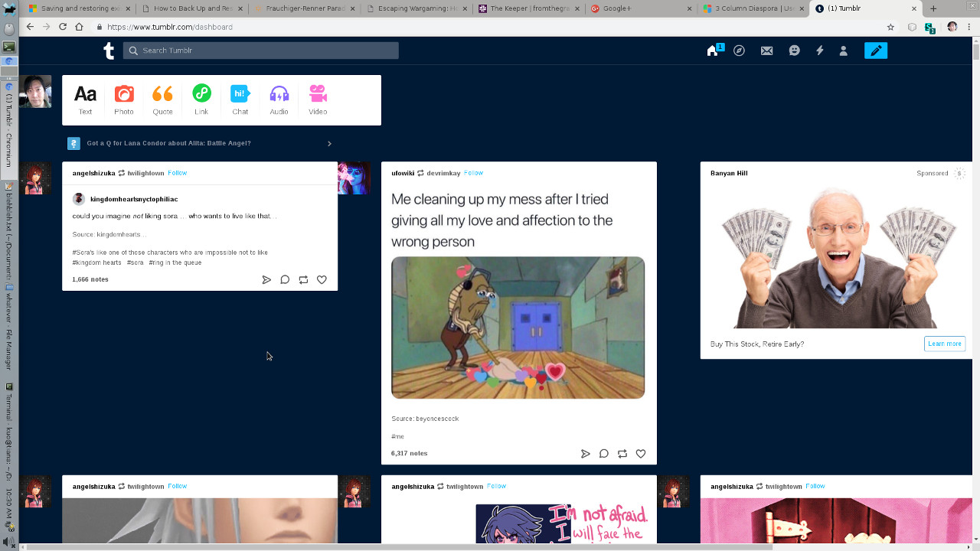The width and height of the screenshot is (980, 551).
Task: Check activity with the lightning bolt icon
Action: [820, 51]
